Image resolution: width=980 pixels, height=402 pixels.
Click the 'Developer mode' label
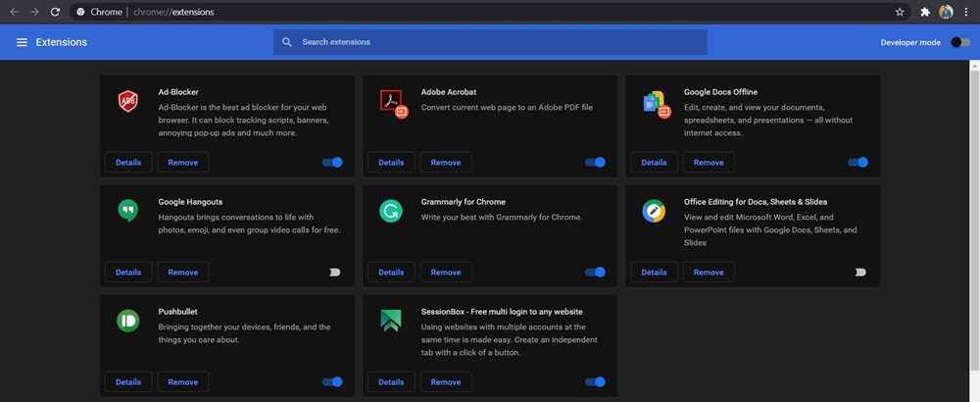910,42
